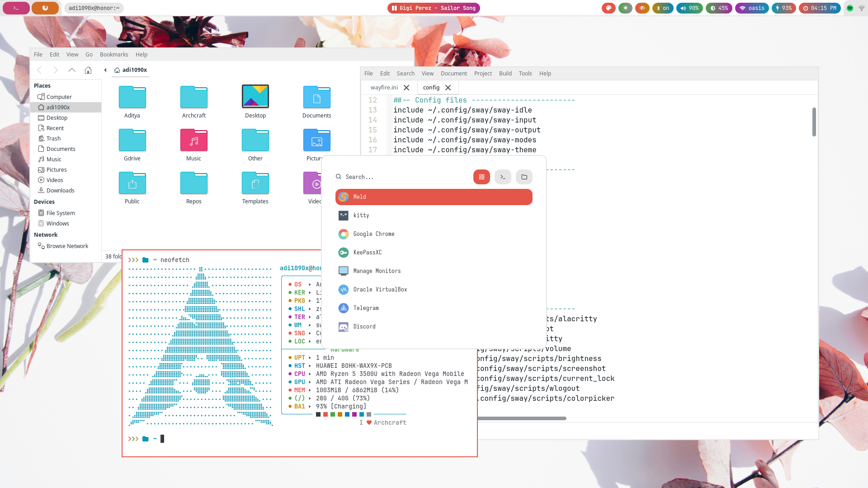Collapse sidebar with arrow beside adi1090x path
Viewport: 868px width, 488px height.
click(105, 70)
